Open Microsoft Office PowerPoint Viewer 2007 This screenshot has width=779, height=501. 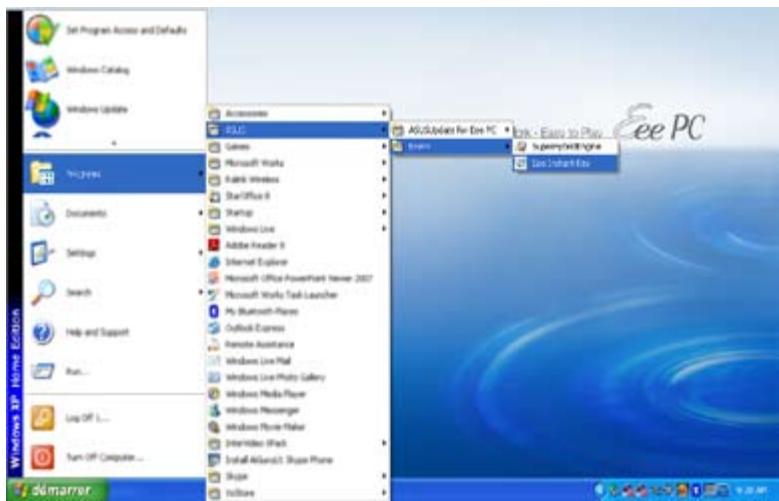click(298, 278)
